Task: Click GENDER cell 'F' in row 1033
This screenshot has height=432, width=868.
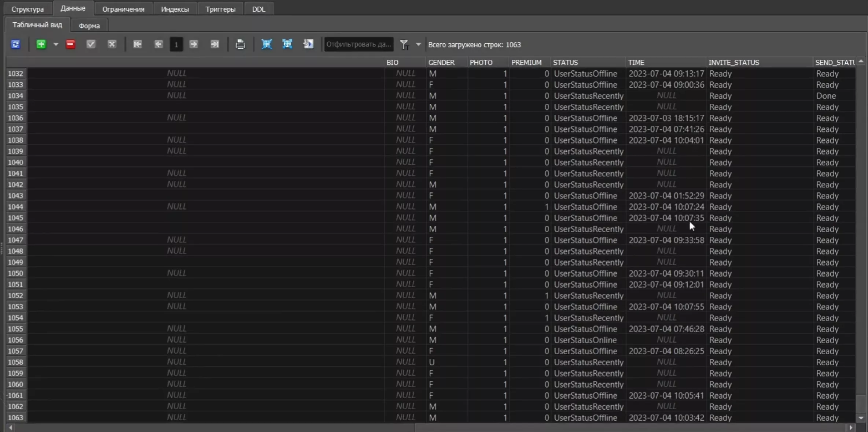Action: pyautogui.click(x=446, y=85)
